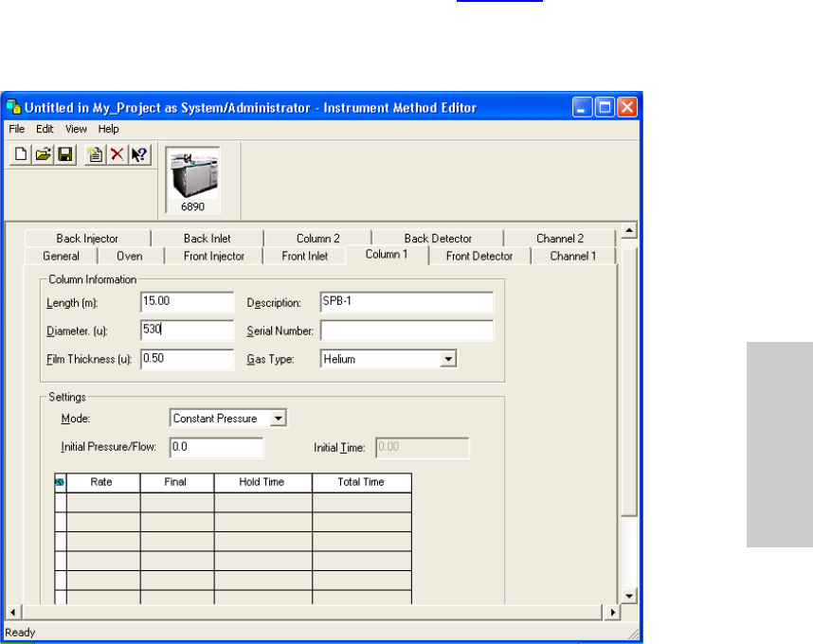Select the Column 1 tab
This screenshot has width=813, height=644.
pyautogui.click(x=387, y=255)
